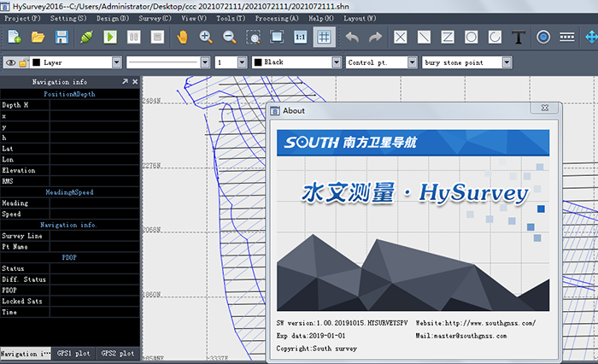Select the line drawing tool
This screenshot has width=598, height=364.
424,37
